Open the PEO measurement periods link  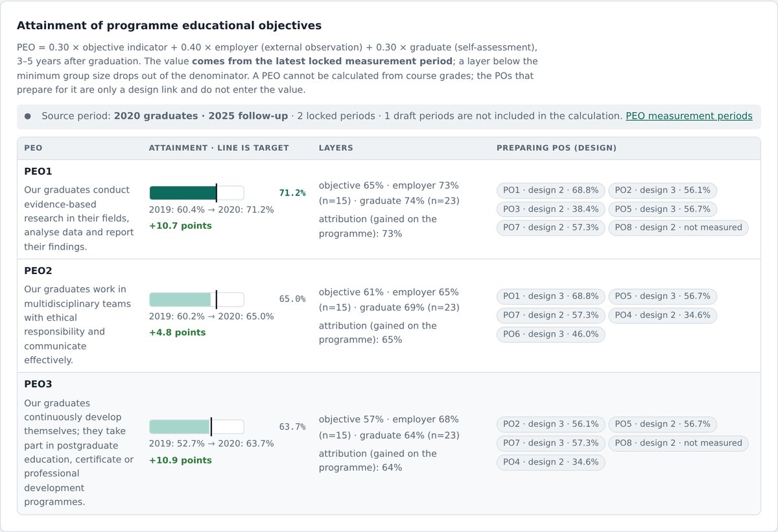click(689, 116)
